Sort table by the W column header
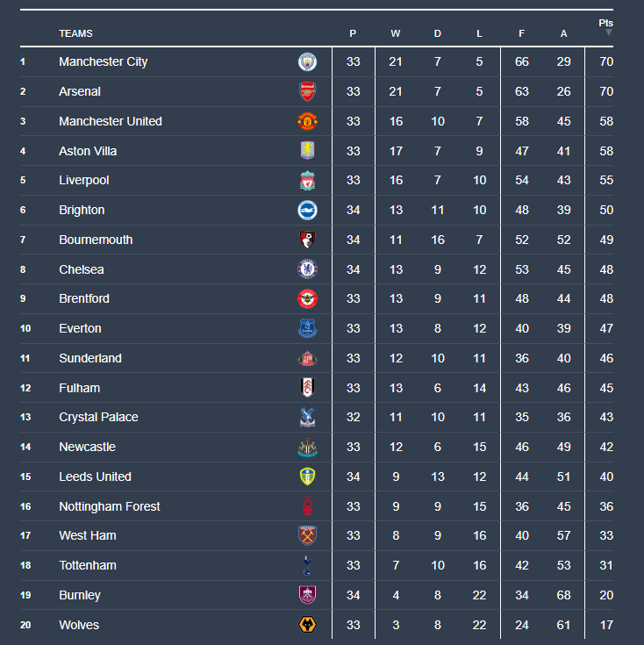Screen dimensions: 644x645 [x=396, y=33]
